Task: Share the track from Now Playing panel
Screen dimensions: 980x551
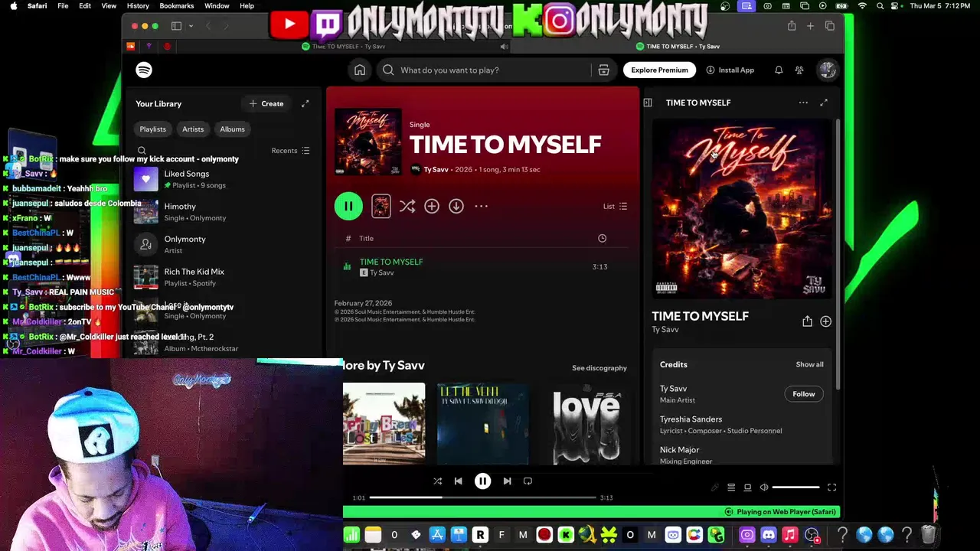Action: (807, 321)
